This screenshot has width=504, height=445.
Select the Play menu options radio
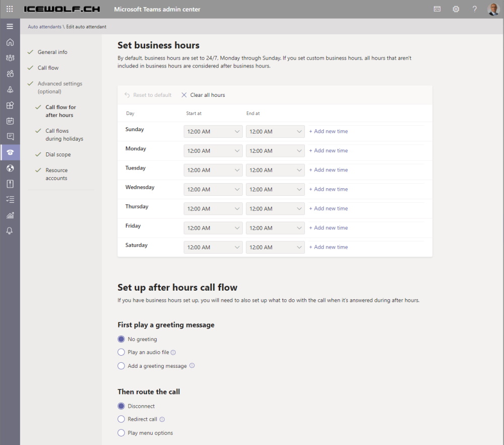tap(121, 433)
